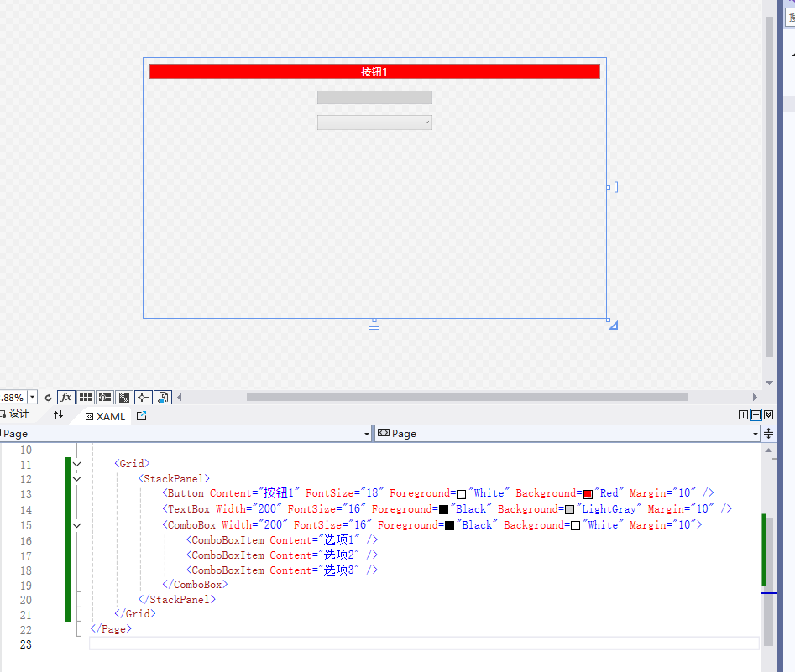The height and width of the screenshot is (672, 795).
Task: Disable project code in designer
Action: [x=163, y=398]
